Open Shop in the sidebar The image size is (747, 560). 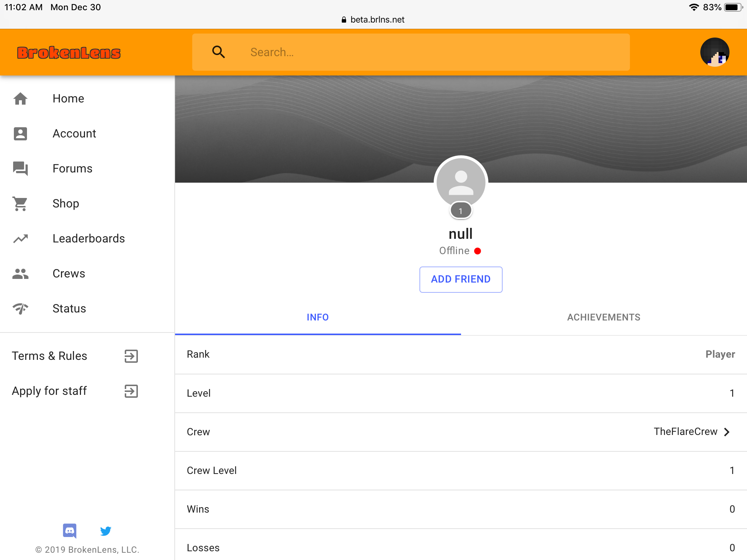coord(88,203)
